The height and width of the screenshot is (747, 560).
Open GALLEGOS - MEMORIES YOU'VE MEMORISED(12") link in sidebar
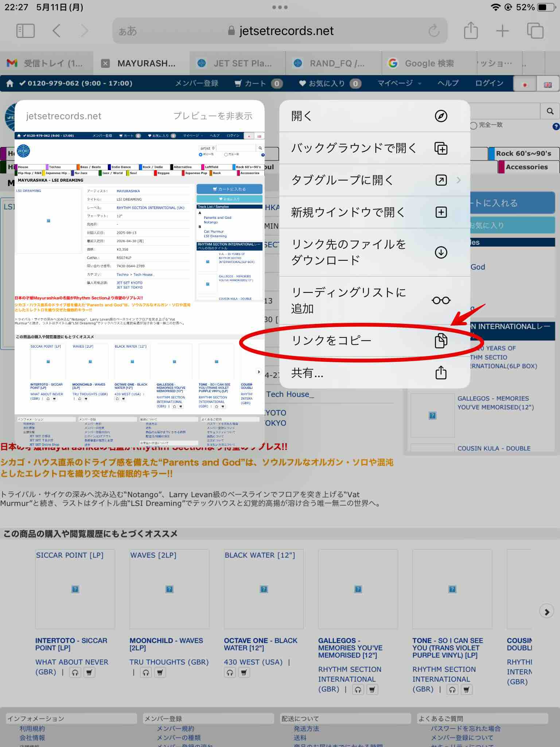pyautogui.click(x=495, y=403)
